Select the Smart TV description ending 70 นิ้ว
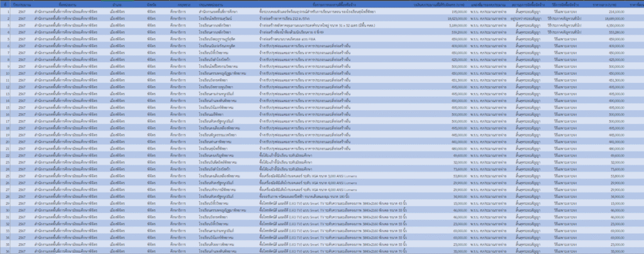Viewport: 644px width, 254px height. 334,251
